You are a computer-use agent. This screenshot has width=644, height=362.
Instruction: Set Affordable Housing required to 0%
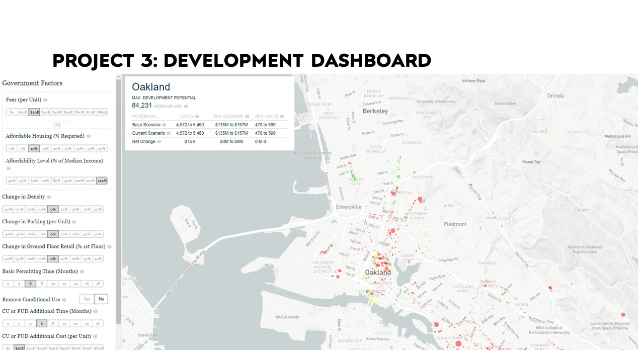(x=12, y=148)
